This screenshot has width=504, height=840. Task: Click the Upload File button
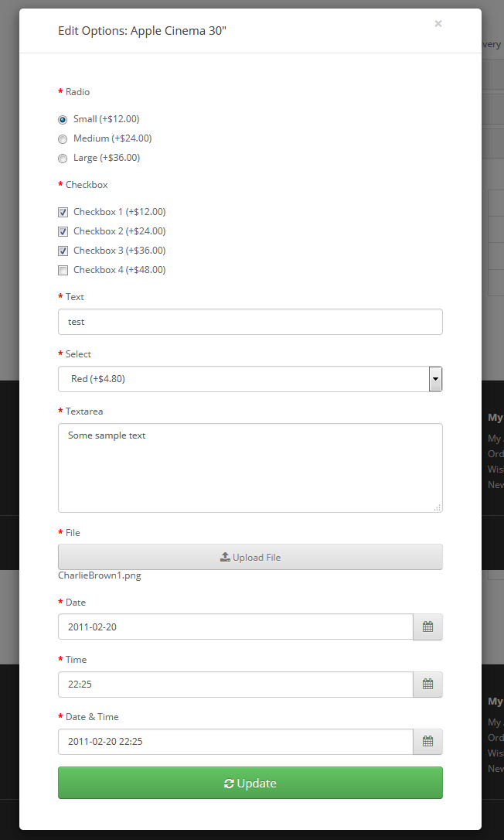tap(250, 557)
